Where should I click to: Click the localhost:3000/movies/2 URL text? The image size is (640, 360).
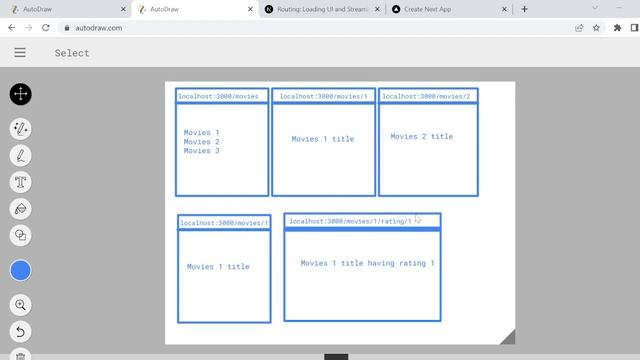coord(426,96)
